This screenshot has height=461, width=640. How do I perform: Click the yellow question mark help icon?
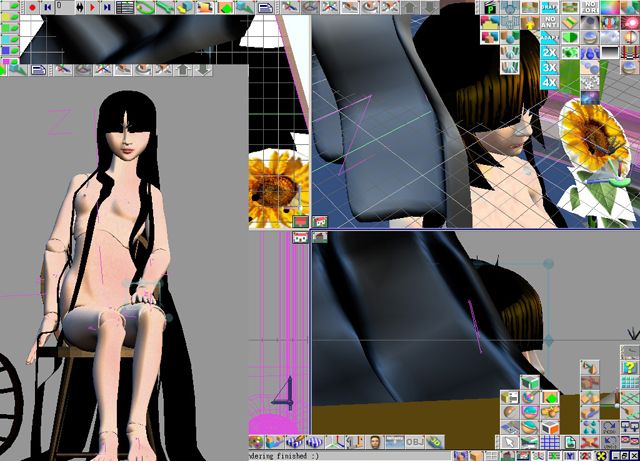[629, 367]
